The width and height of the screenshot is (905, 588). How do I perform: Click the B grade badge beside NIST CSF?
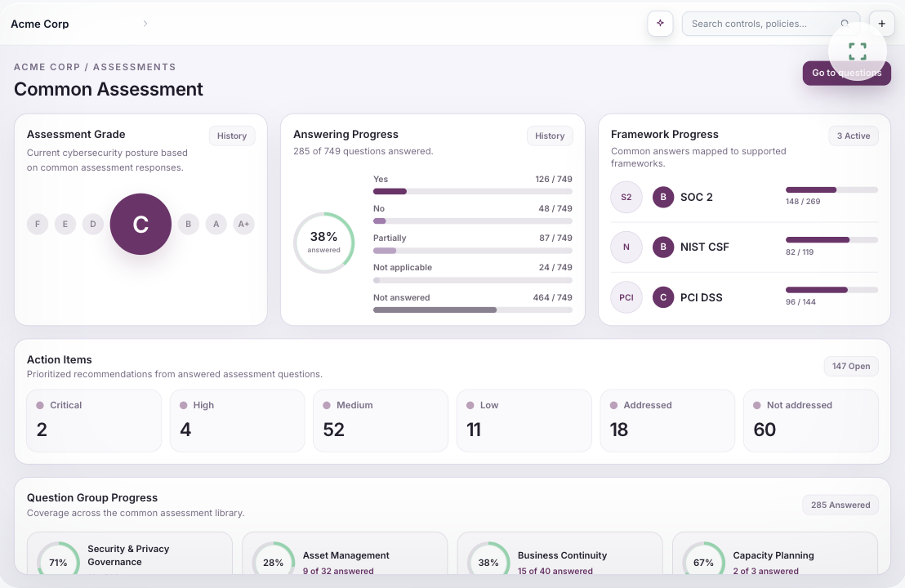point(663,247)
